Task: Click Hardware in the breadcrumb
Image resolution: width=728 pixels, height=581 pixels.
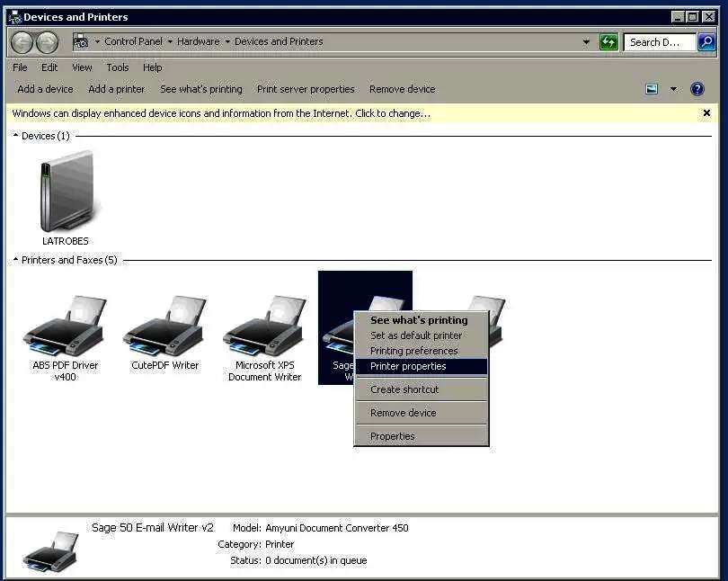Action: click(x=199, y=41)
